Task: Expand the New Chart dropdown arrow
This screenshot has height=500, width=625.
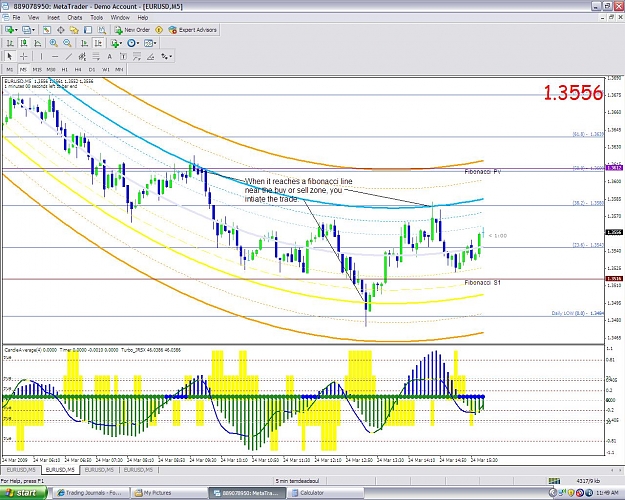Action: point(16,30)
